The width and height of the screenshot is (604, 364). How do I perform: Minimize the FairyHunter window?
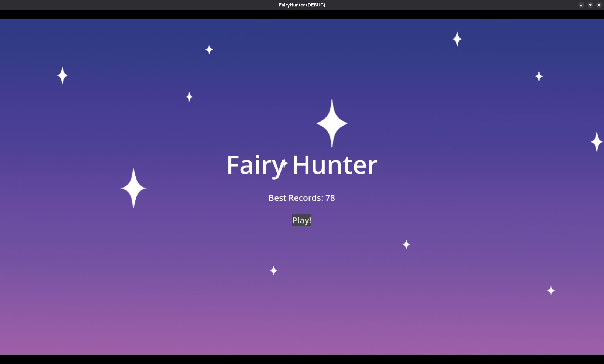click(581, 5)
